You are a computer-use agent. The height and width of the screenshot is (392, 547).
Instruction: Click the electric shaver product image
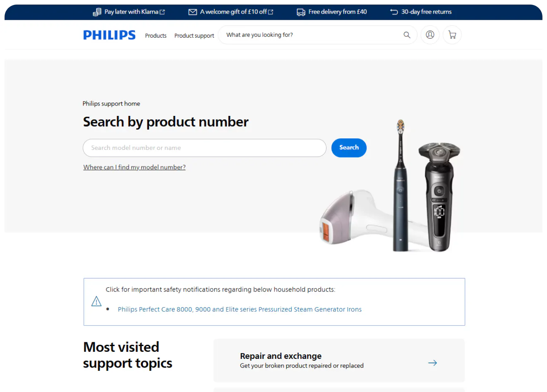coord(439,197)
